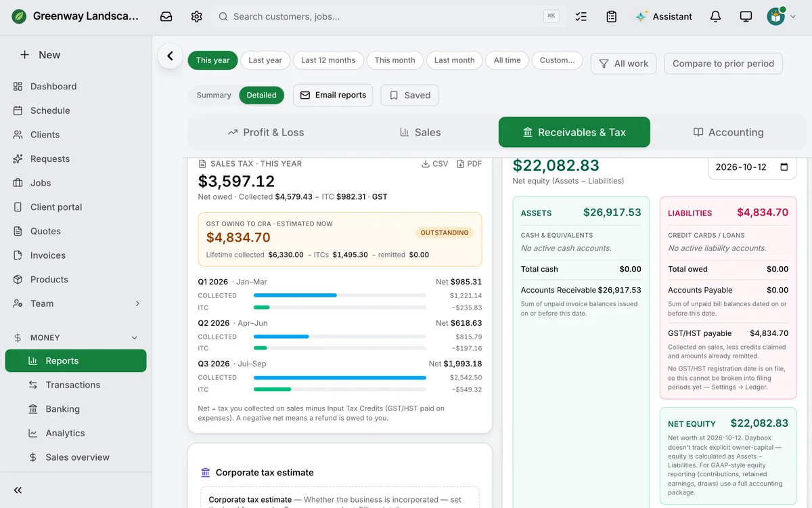Download sales tax CSV

pyautogui.click(x=434, y=163)
